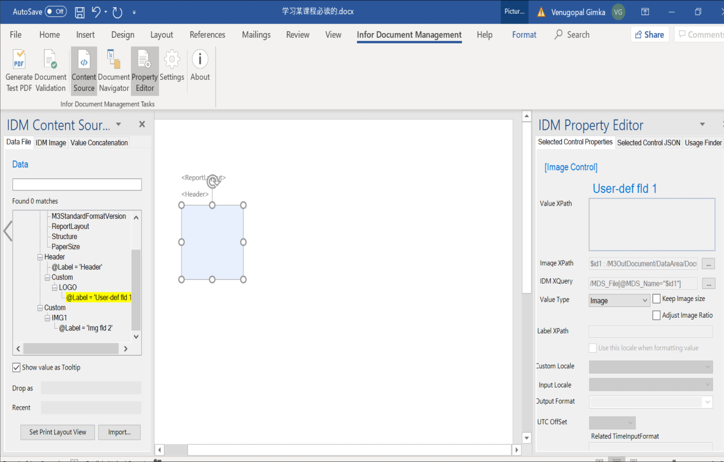Click the Save icon in title bar

[x=79, y=12]
